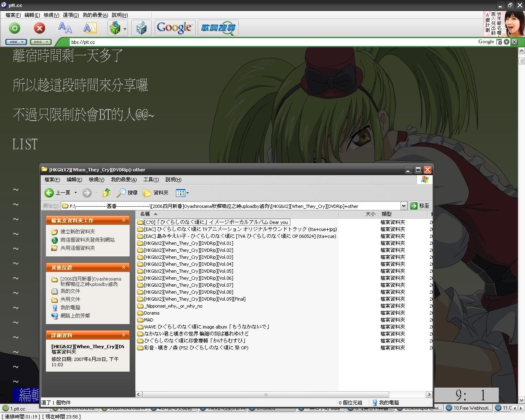Sort by 類型 column header
This screenshot has width=525, height=420.
tap(403, 214)
